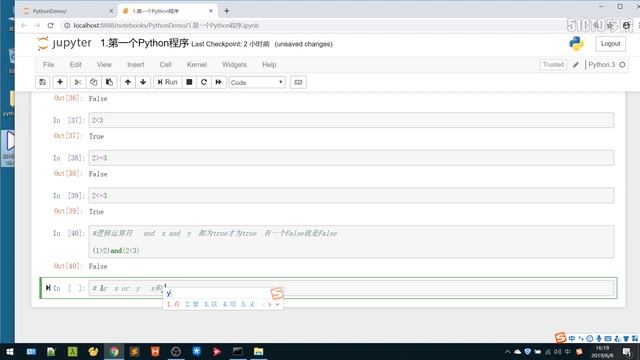The width and height of the screenshot is (640, 360).
Task: Click the save and checkpoint icon
Action: [42, 82]
